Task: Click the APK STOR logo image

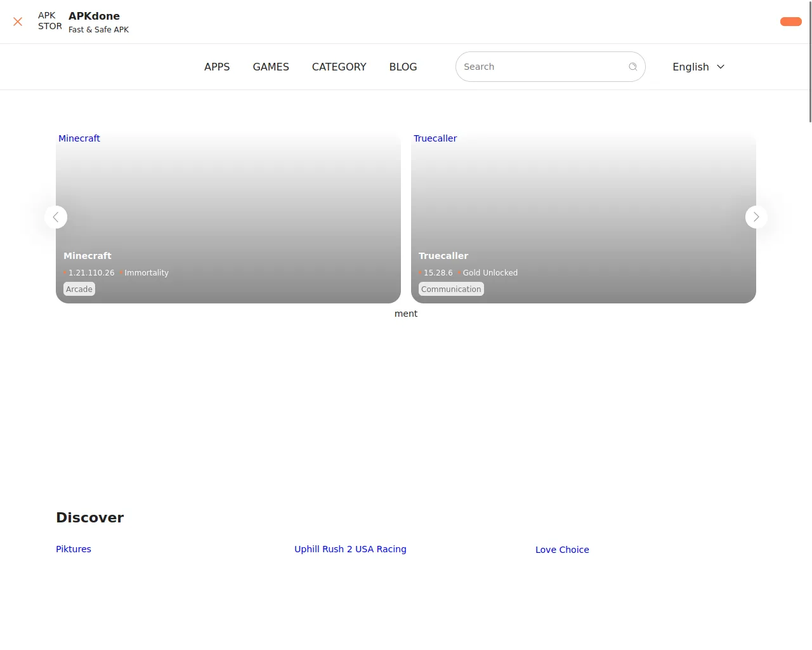Action: coord(50,21)
